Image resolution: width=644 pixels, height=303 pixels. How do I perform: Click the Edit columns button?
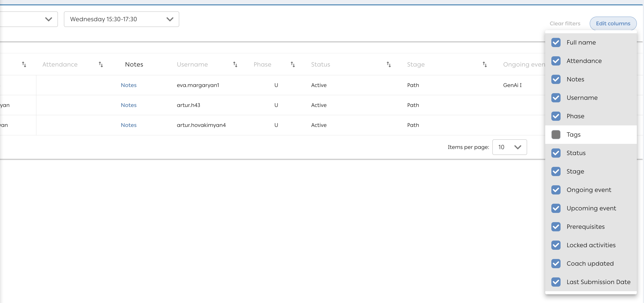point(613,24)
